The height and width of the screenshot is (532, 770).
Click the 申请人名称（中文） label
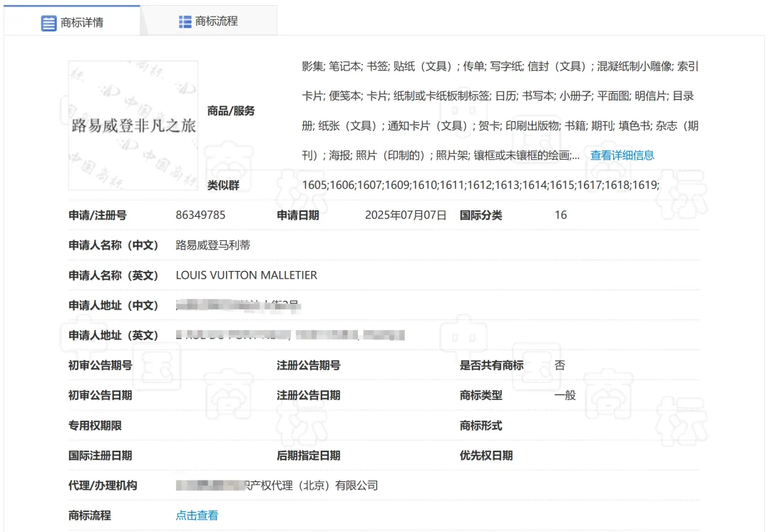point(113,245)
